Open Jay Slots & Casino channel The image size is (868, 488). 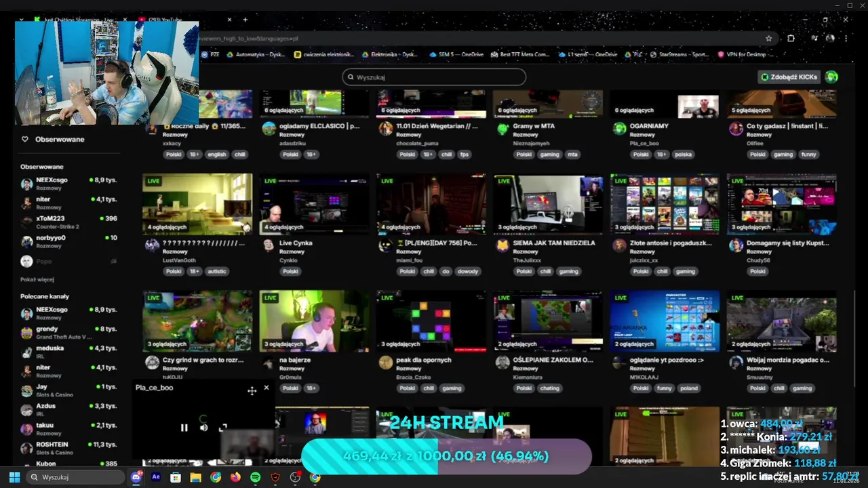click(68, 390)
